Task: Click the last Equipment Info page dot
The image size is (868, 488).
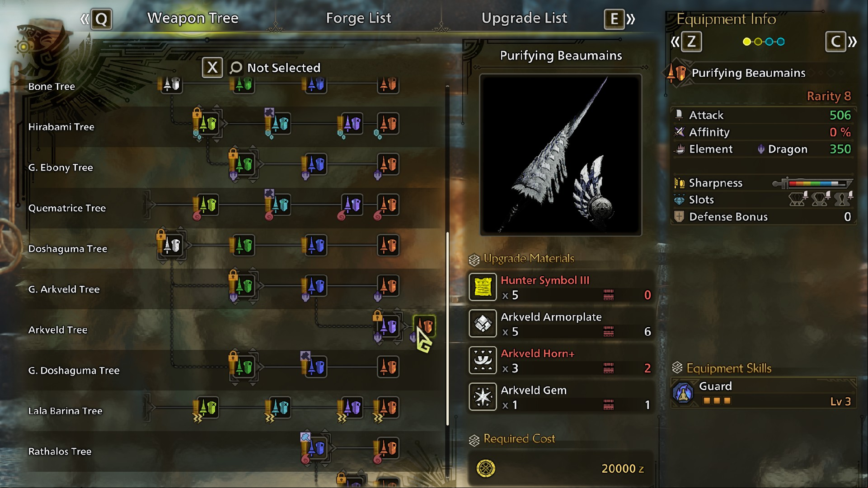Action: (781, 42)
